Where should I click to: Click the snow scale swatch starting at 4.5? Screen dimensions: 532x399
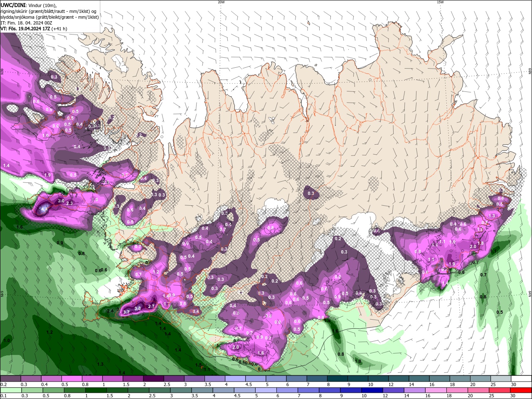click(x=255, y=379)
